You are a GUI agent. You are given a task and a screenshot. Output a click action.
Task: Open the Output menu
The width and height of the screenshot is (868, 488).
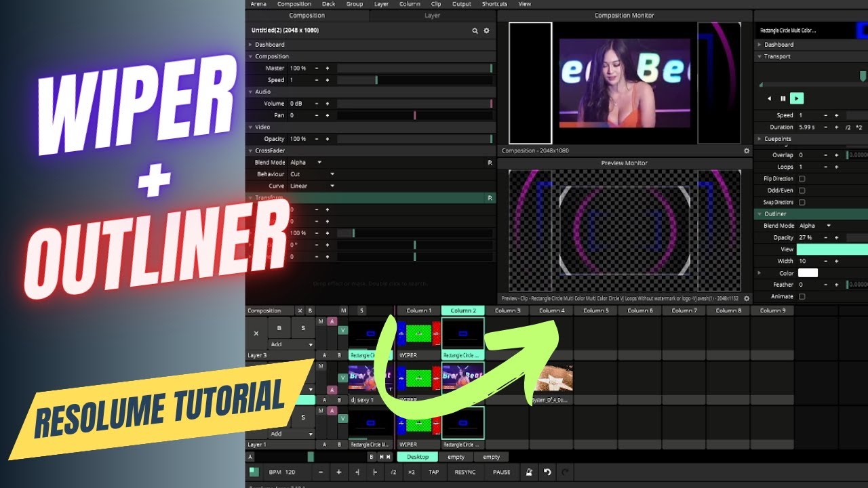462,4
